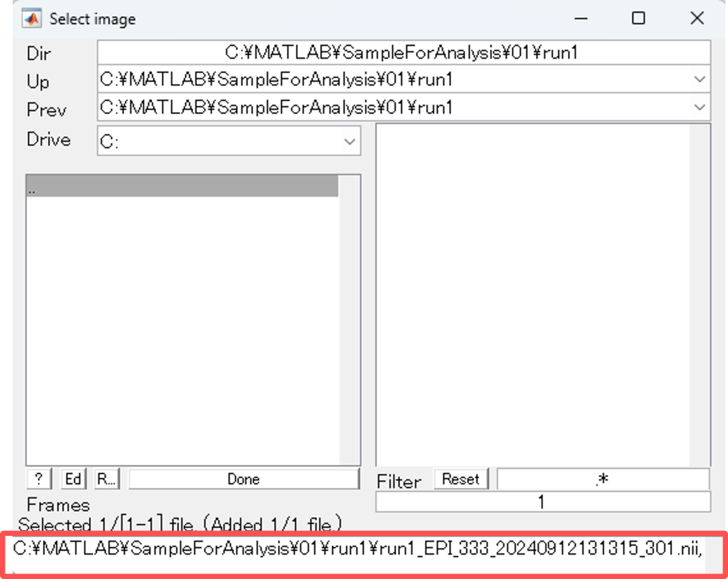
Task: Open help with the ? button
Action: [x=39, y=479]
